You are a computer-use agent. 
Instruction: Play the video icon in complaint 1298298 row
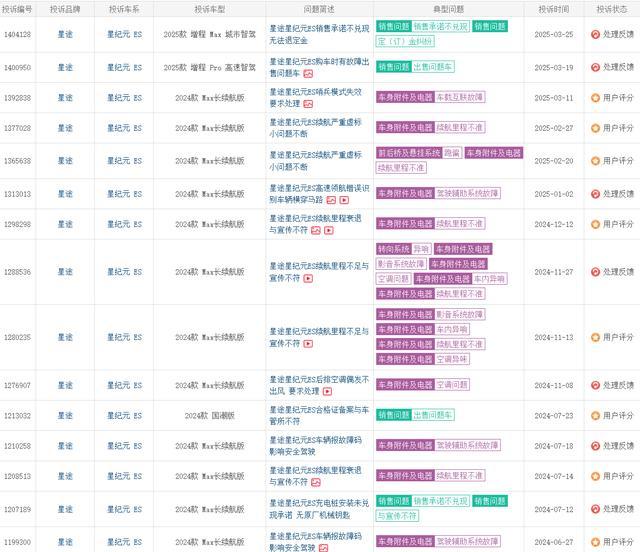pos(329,231)
